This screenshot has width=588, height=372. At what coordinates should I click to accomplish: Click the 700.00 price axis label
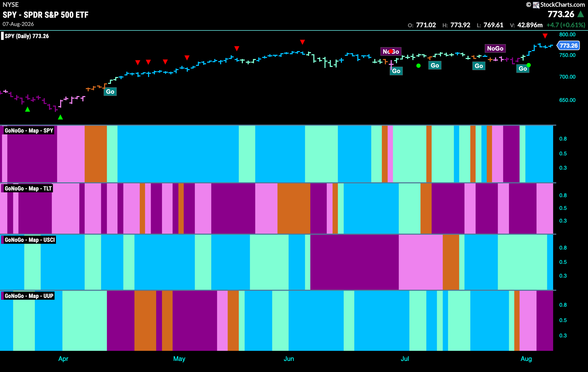pyautogui.click(x=567, y=77)
